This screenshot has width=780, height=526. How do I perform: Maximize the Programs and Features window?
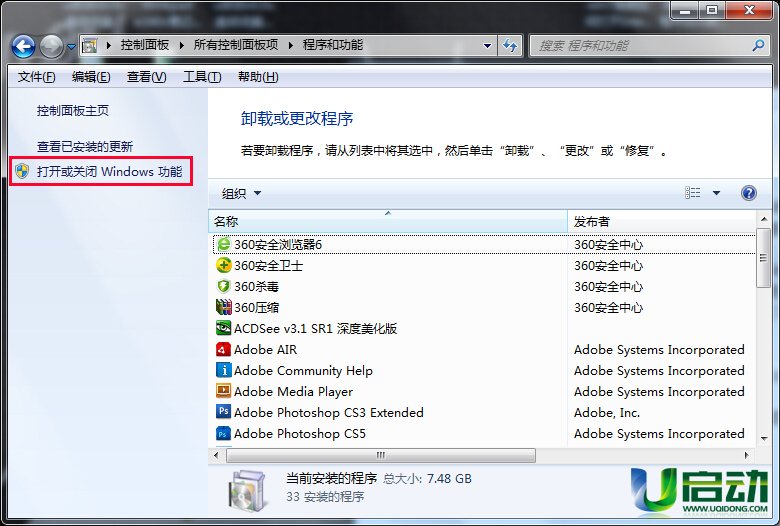[x=712, y=10]
